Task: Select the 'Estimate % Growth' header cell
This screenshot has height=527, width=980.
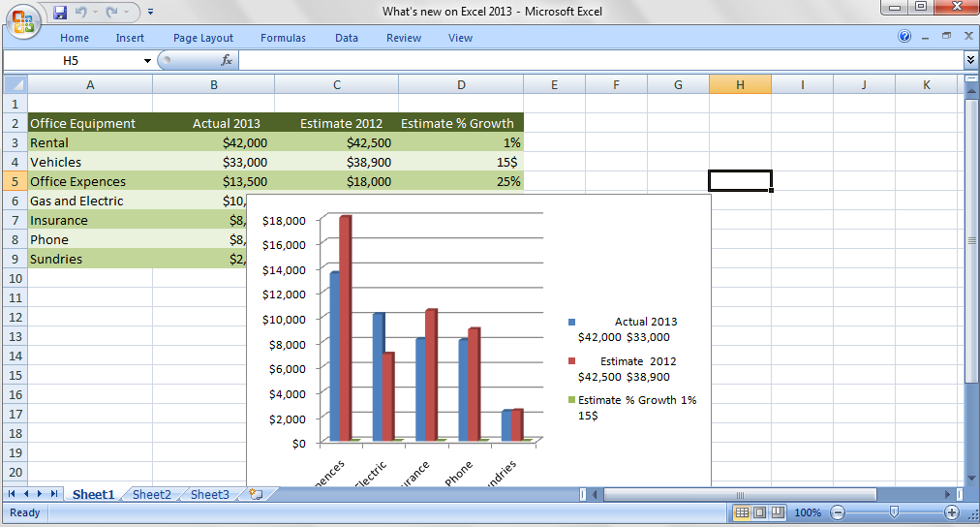Action: [x=461, y=123]
